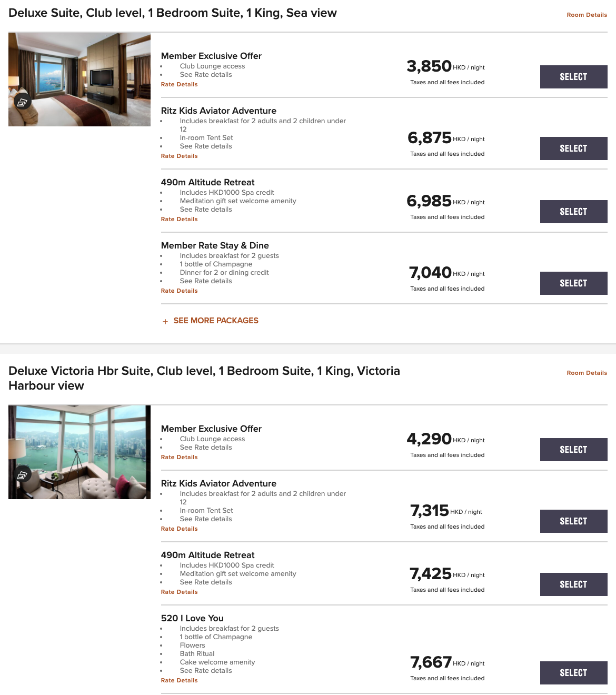
Task: Click the plus icon beside See More Packages
Action: tap(165, 321)
